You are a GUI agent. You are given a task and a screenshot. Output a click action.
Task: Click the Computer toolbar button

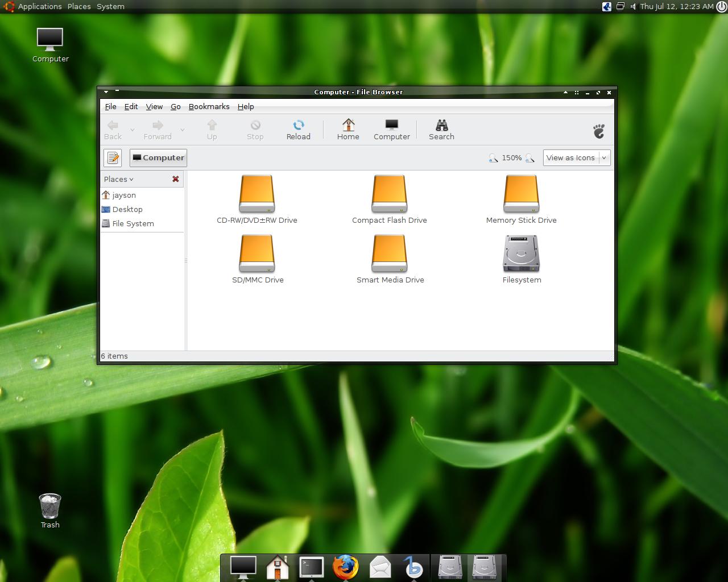click(x=392, y=130)
